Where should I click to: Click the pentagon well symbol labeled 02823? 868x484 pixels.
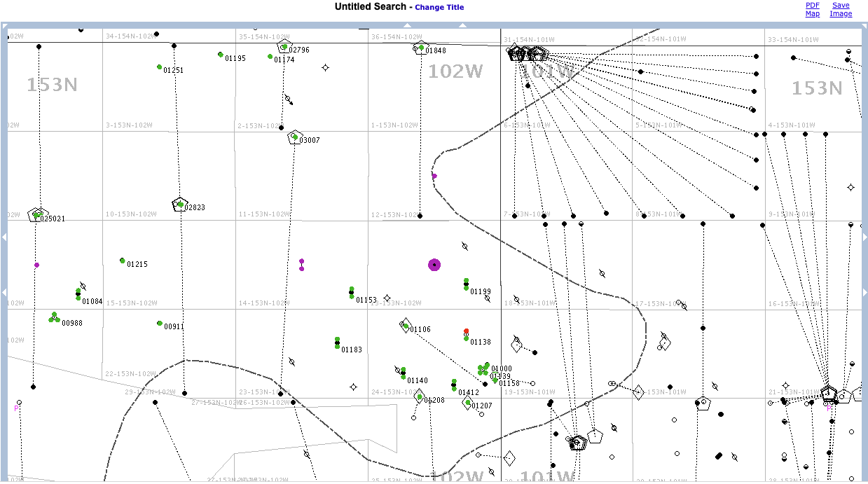click(180, 205)
